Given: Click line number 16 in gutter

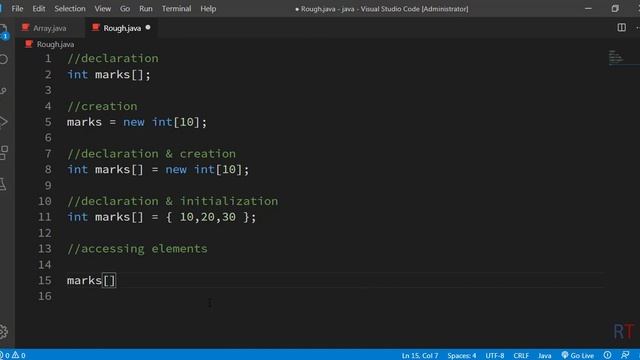Looking at the screenshot, I should [44, 296].
